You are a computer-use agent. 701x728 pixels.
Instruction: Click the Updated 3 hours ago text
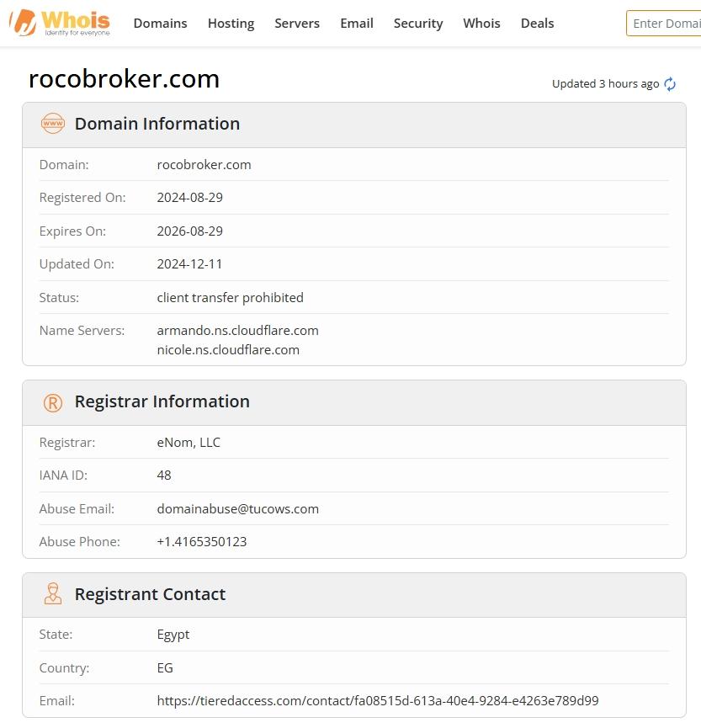tap(605, 84)
